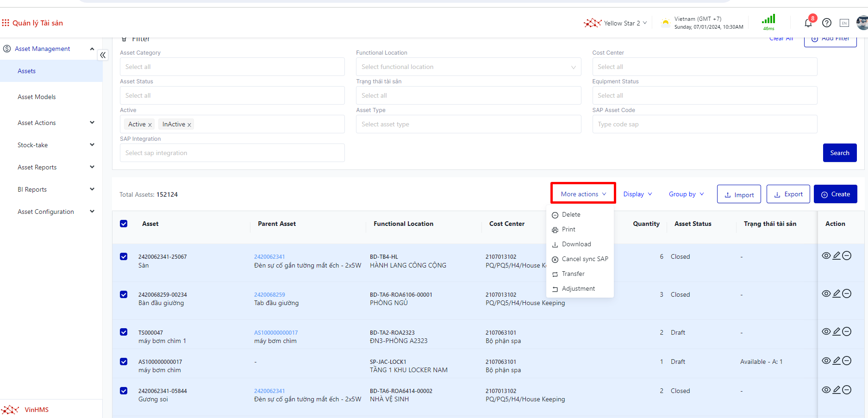Click the help question mark icon
Screen dimensions: 868x418
point(827,23)
